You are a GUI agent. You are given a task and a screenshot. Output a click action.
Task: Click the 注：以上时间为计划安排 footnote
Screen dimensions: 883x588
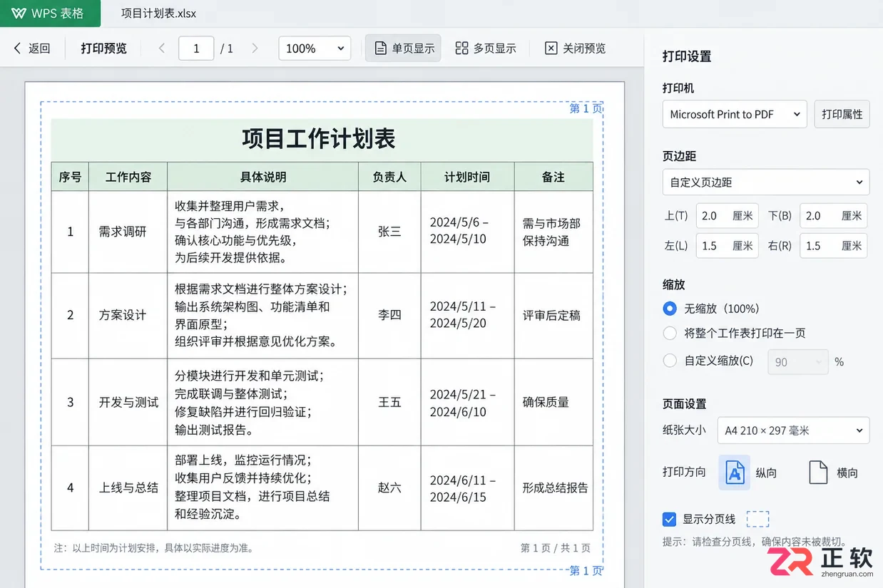tap(154, 548)
